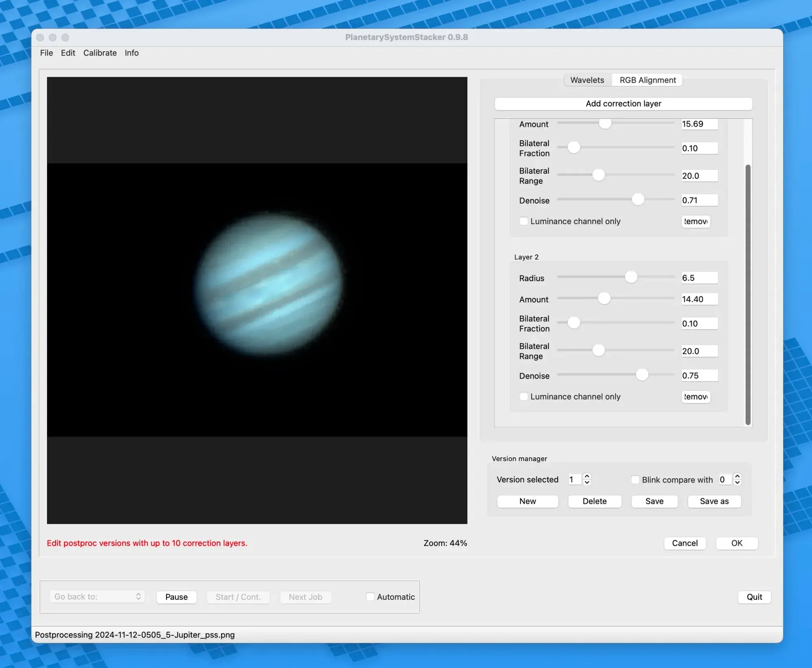The width and height of the screenshot is (812, 668).
Task: Increment the Blink compare version stepper
Action: pos(738,476)
